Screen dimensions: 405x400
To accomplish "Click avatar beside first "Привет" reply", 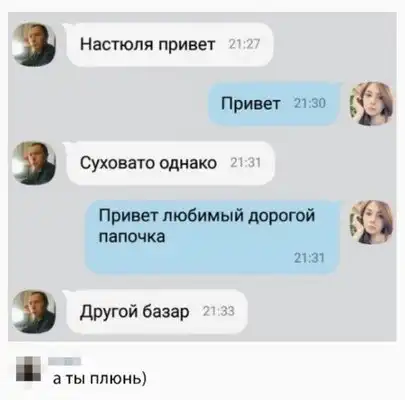I will pyautogui.click(x=371, y=104).
